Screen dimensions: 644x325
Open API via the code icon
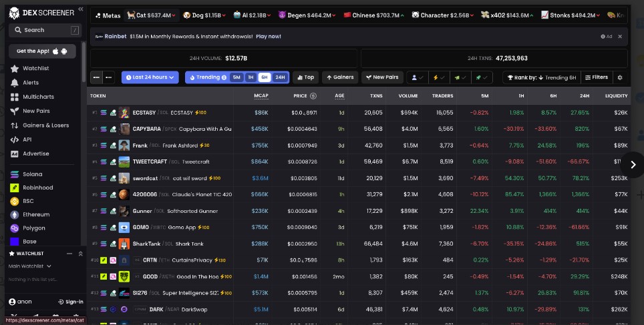tap(15, 139)
